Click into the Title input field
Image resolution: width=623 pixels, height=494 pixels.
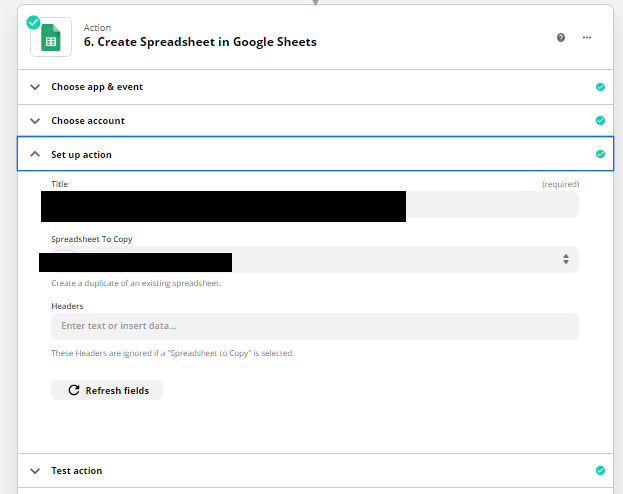click(310, 205)
